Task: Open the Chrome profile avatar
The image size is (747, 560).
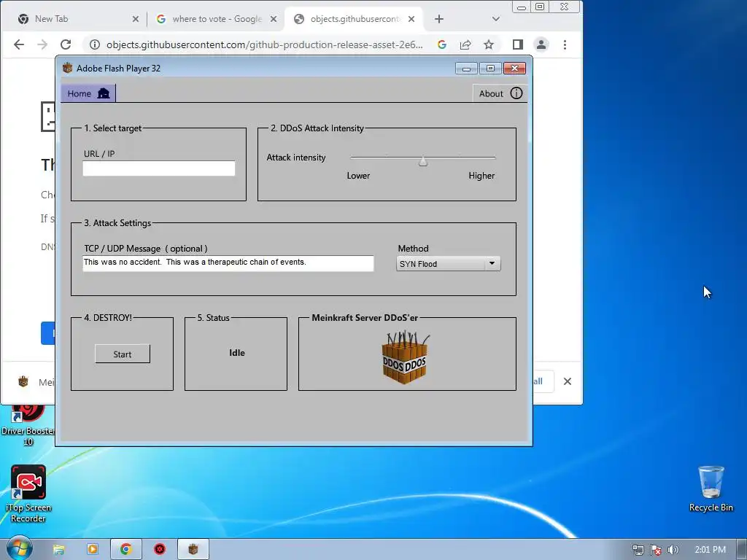Action: coord(541,44)
